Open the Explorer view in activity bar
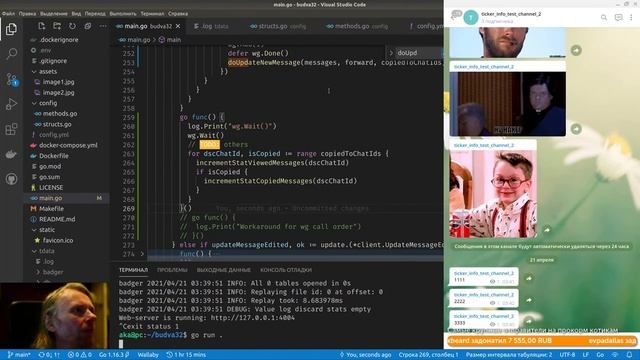Image resolution: width=640 pixels, height=360 pixels. (11, 29)
